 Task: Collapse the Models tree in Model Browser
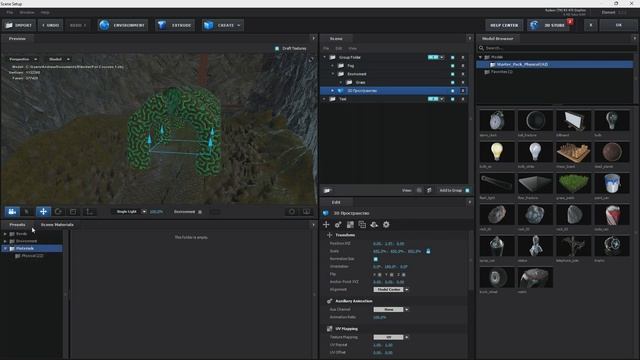(480, 57)
